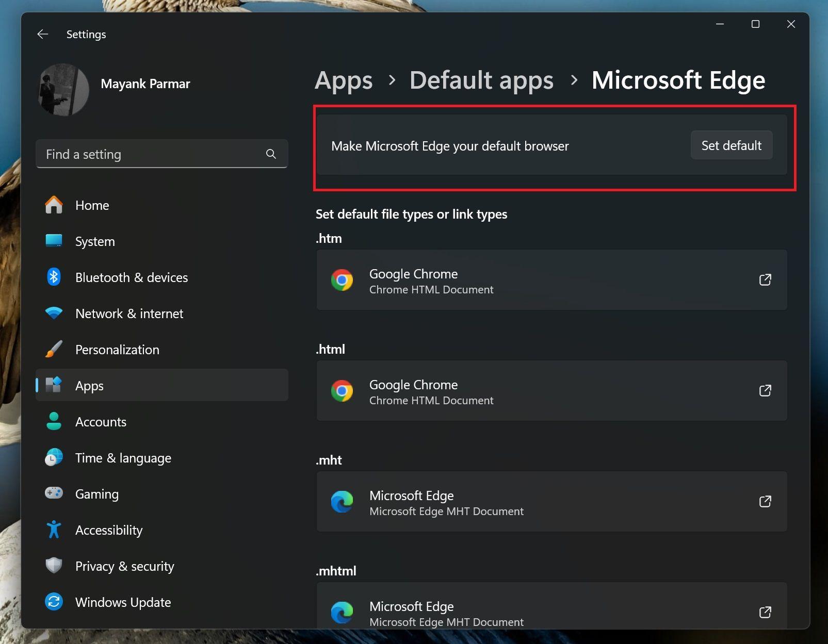Open Network & internet settings
The image size is (828, 644).
[x=129, y=313]
